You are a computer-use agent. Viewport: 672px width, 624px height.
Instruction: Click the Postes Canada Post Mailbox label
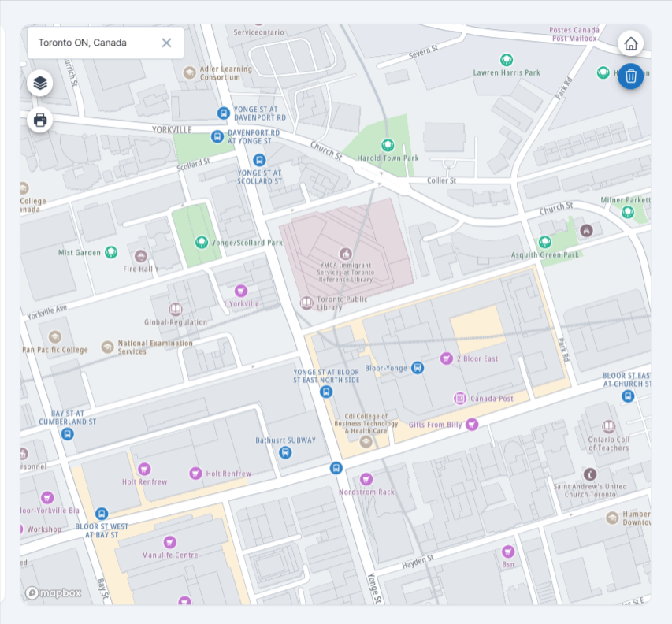pos(574,34)
